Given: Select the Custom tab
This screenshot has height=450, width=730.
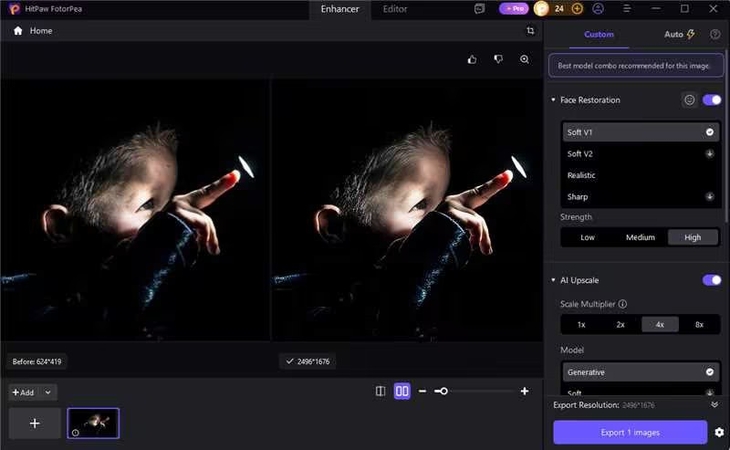Looking at the screenshot, I should pos(599,34).
